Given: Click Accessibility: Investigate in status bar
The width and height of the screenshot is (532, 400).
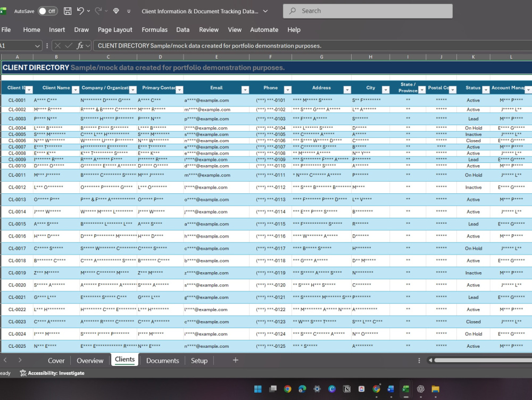Looking at the screenshot, I should coord(52,373).
